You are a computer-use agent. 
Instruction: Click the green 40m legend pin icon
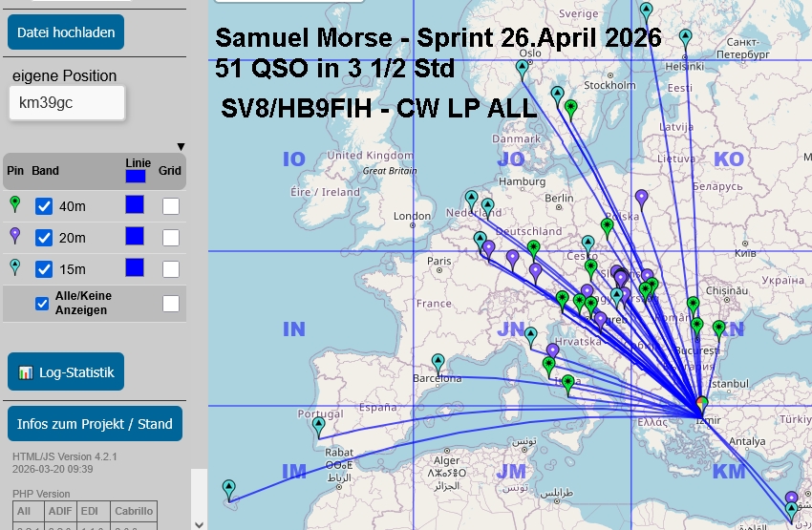coord(15,204)
